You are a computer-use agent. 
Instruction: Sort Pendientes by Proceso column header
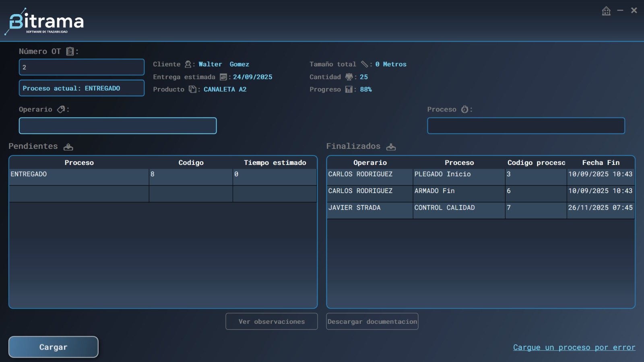pyautogui.click(x=79, y=162)
